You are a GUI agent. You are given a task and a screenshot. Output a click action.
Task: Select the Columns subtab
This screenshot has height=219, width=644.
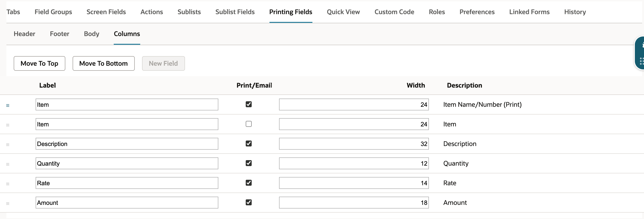click(127, 34)
